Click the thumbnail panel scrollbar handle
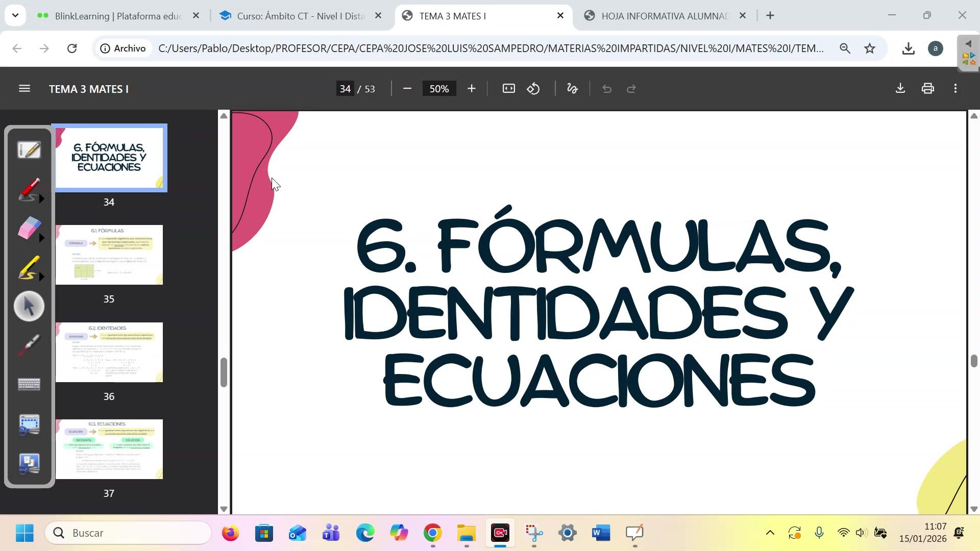Screen dimensions: 980x551 [x=224, y=372]
